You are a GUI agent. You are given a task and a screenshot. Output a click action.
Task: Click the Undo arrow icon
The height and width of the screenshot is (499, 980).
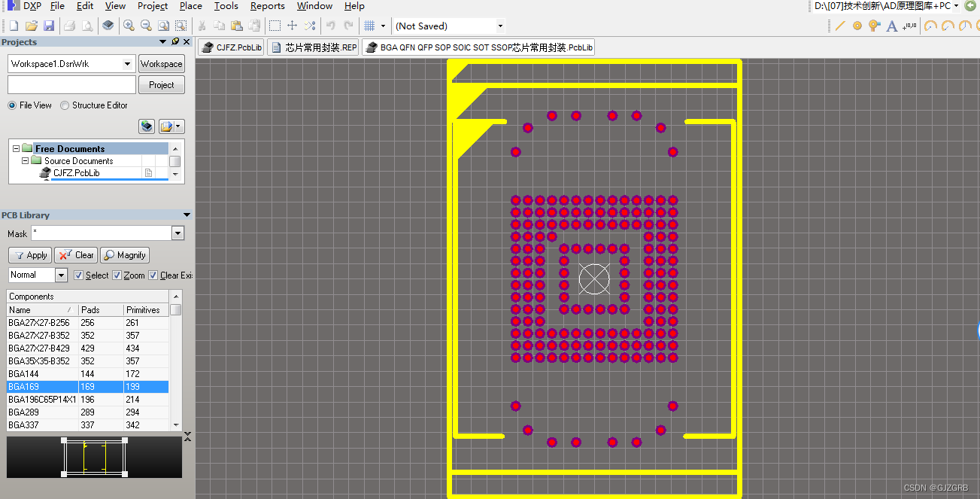point(331,26)
